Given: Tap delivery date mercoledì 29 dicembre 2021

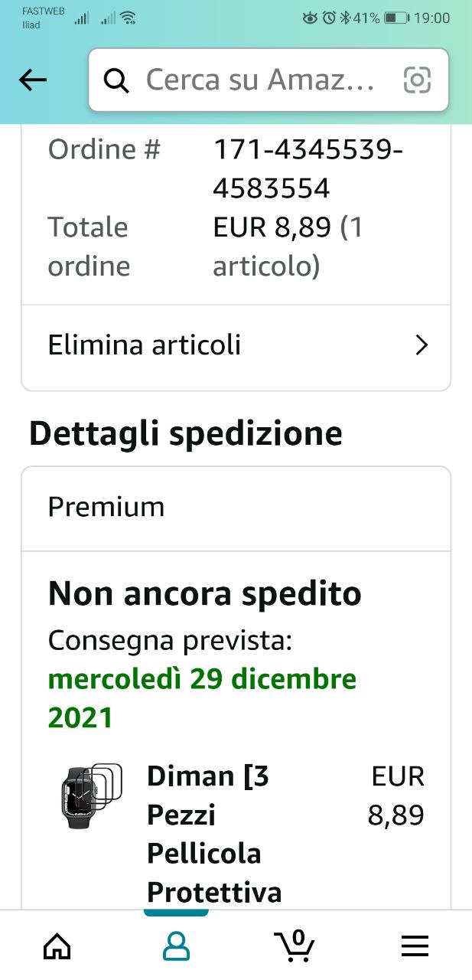Looking at the screenshot, I should click(202, 698).
